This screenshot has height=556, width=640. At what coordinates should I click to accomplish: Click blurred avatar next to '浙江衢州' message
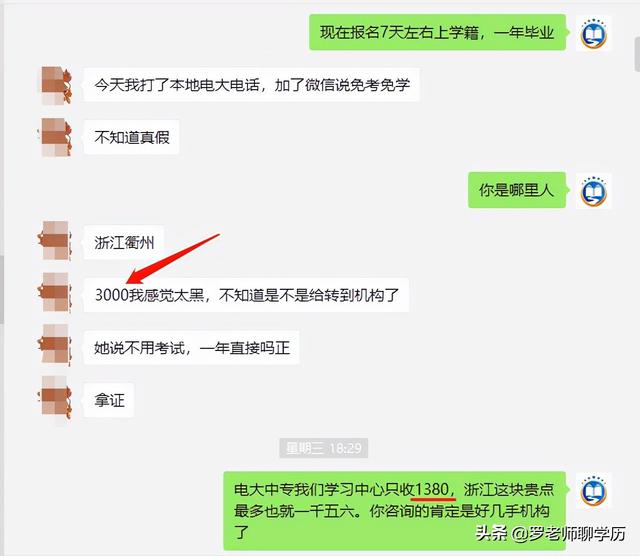pyautogui.click(x=56, y=240)
